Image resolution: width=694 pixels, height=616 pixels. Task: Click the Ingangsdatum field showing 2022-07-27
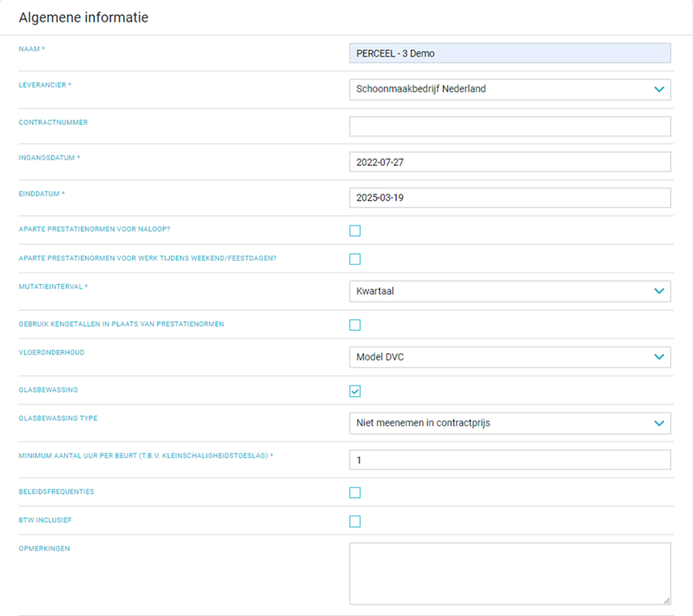tap(510, 162)
